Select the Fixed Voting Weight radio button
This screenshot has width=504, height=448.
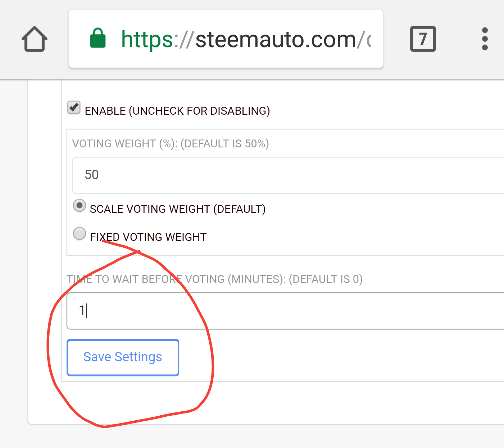(x=80, y=233)
